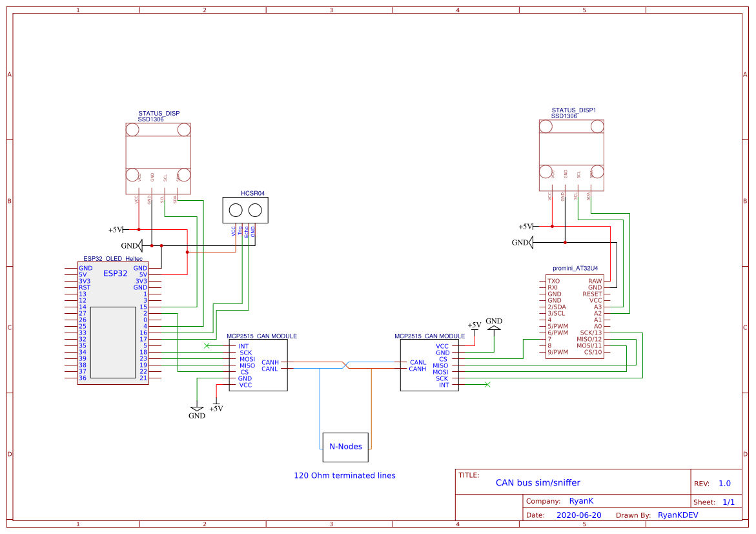Viewport: 756px width, 534px height.
Task: Click the green no-connect X on right INT
Action: (x=487, y=384)
